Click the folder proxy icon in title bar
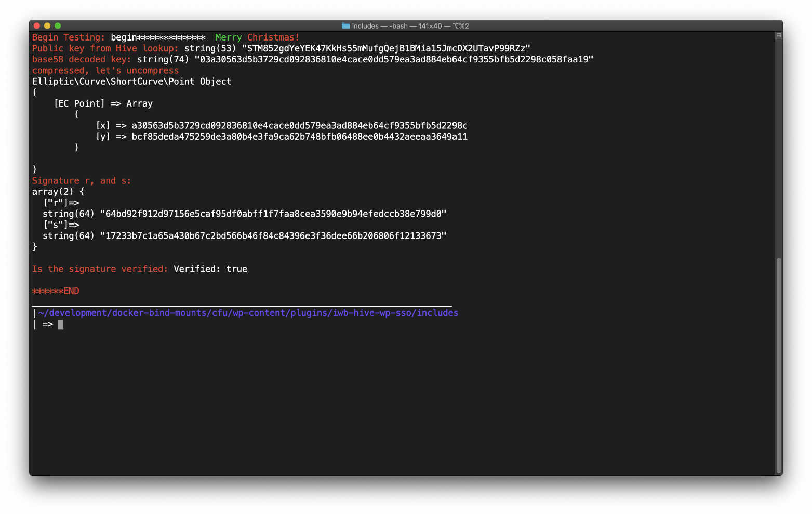The height and width of the screenshot is (514, 812). click(x=345, y=25)
